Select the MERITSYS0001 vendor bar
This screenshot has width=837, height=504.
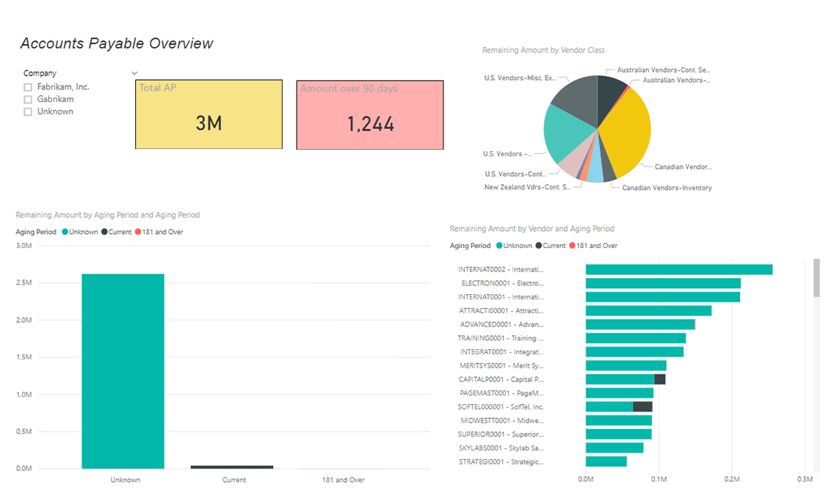pos(626,366)
